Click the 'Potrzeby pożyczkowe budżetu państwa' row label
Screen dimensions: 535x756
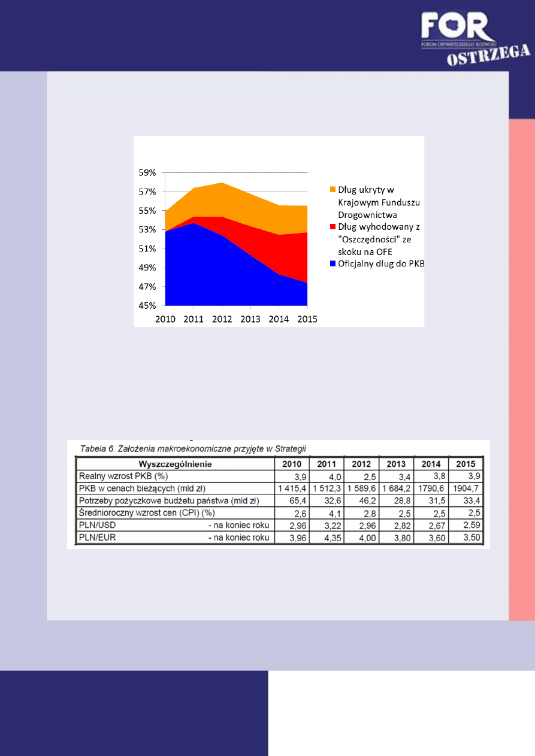point(169,500)
